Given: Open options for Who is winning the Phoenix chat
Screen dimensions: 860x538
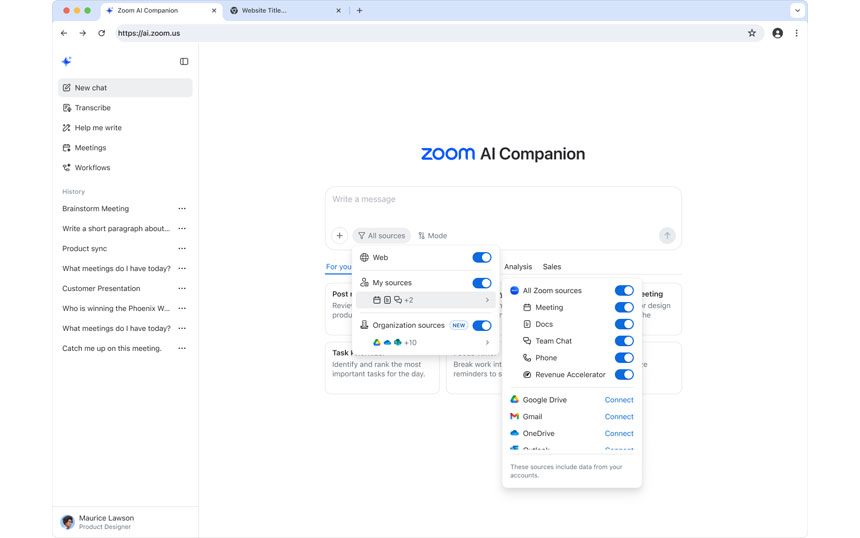Looking at the screenshot, I should pyautogui.click(x=182, y=308).
